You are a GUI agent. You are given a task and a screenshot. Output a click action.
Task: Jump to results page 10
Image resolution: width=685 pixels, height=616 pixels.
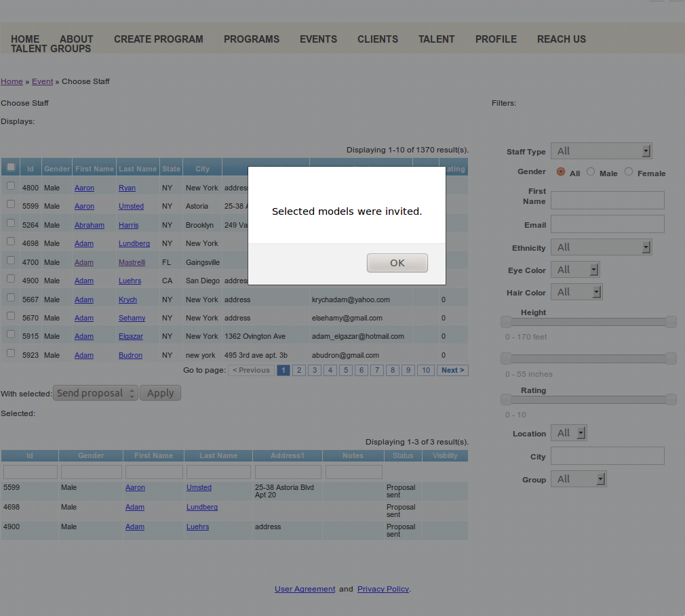pyautogui.click(x=426, y=370)
